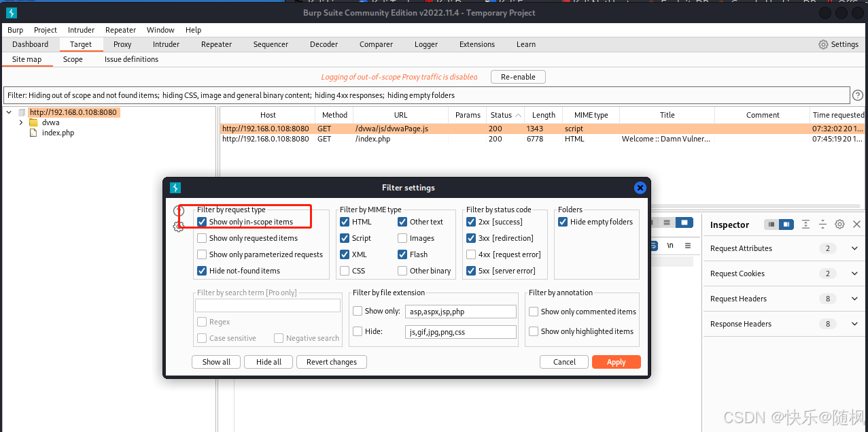
Task: Close the Filter settings dialog with X
Action: (640, 188)
